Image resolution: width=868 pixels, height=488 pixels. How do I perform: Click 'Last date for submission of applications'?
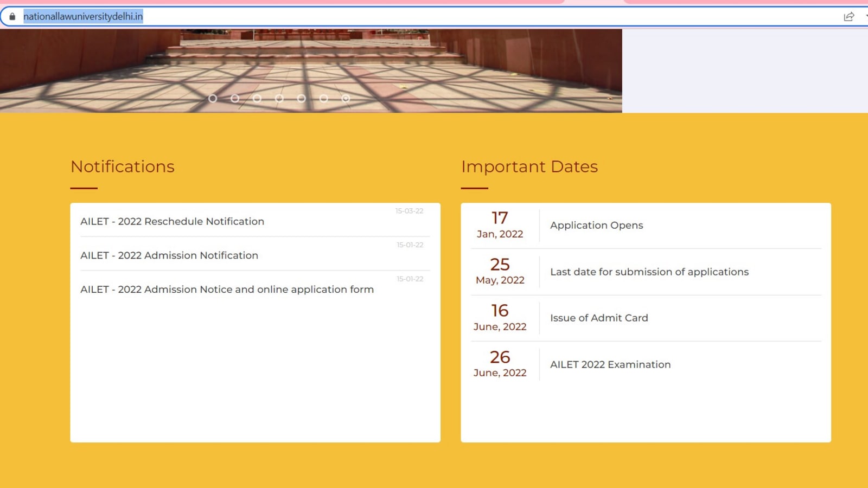tap(649, 272)
